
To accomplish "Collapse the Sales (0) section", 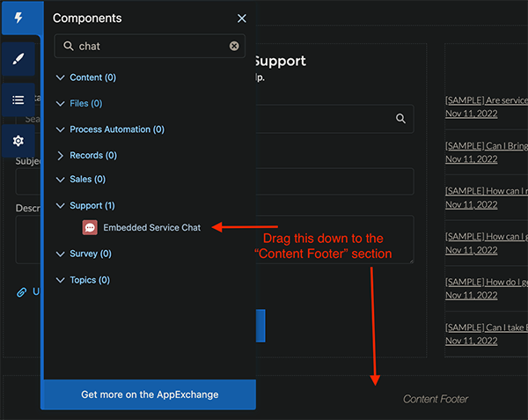I will click(60, 179).
